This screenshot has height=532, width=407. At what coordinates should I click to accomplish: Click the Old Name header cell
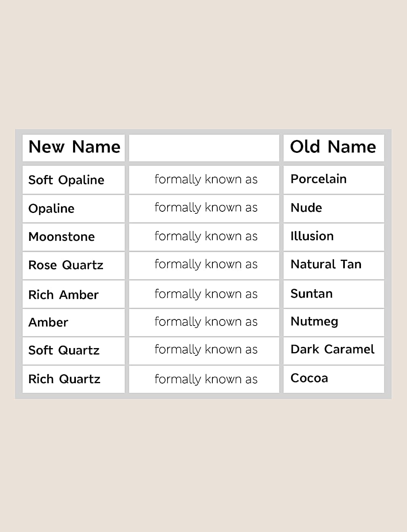click(x=333, y=147)
